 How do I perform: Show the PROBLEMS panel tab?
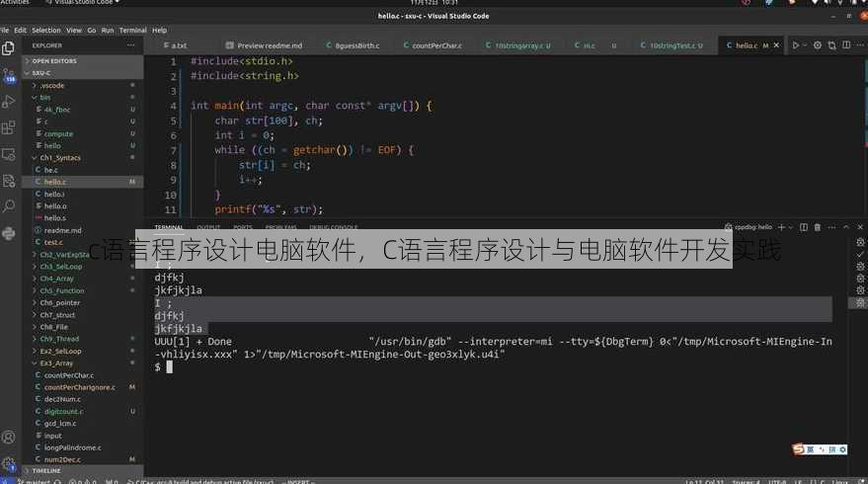280,227
